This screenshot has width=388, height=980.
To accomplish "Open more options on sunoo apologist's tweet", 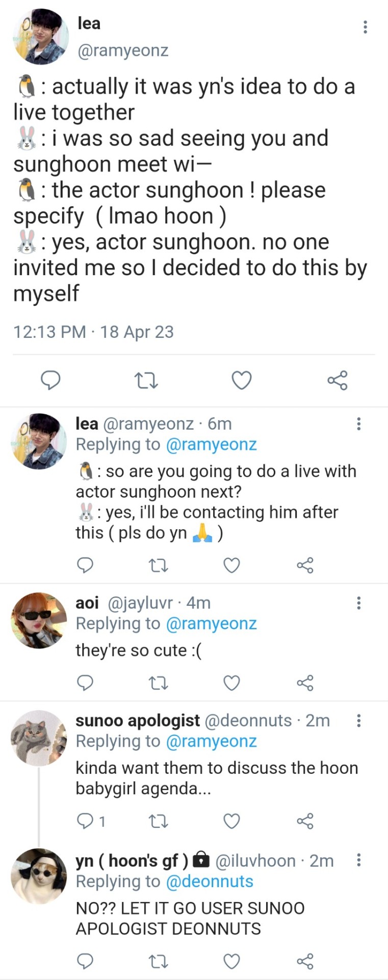I will [x=359, y=720].
